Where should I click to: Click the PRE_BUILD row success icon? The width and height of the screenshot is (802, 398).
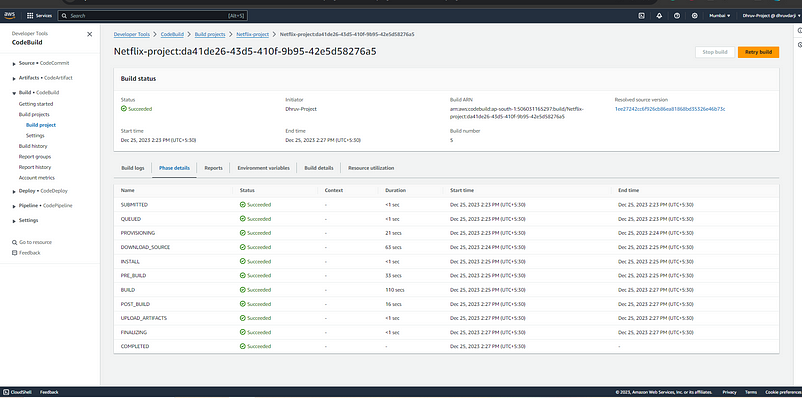[242, 275]
